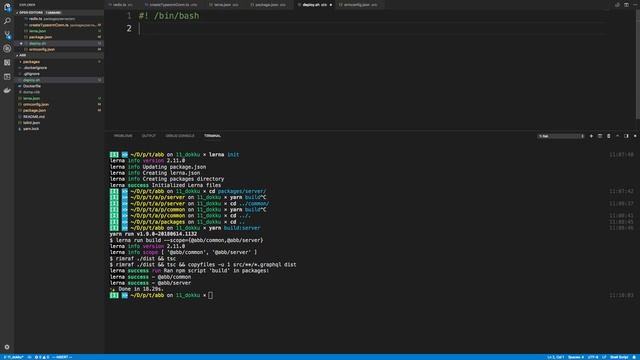640x360 pixels.
Task: Open the Docker view in activity bar
Action: pyautogui.click(x=7, y=90)
